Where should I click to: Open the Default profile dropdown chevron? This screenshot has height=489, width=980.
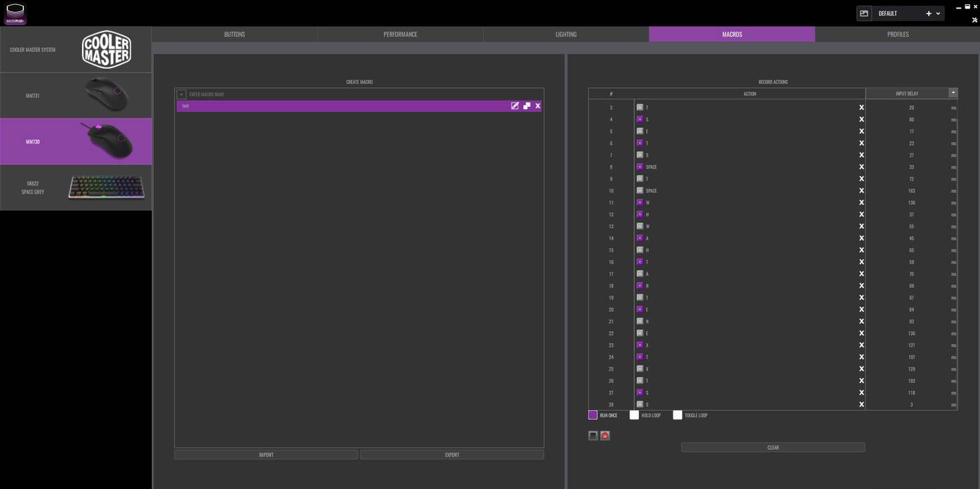pos(938,13)
